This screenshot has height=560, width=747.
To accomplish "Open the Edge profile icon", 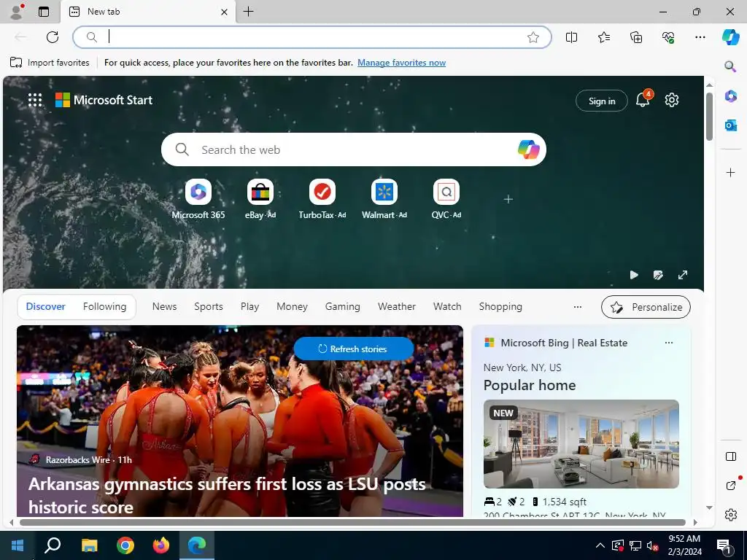I will point(16,12).
